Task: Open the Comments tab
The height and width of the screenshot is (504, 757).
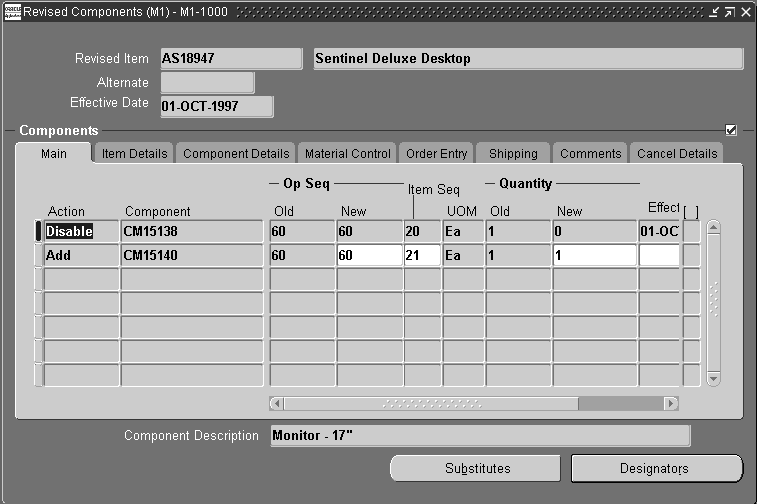Action: pyautogui.click(x=590, y=154)
